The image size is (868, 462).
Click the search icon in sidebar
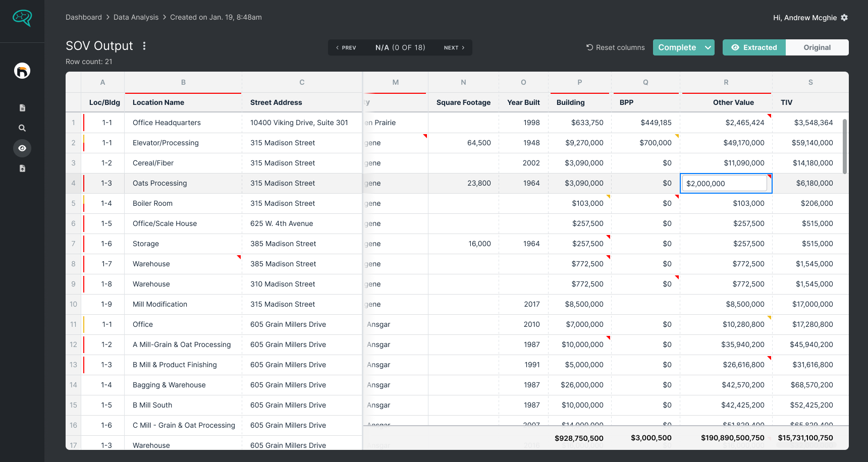click(x=22, y=128)
